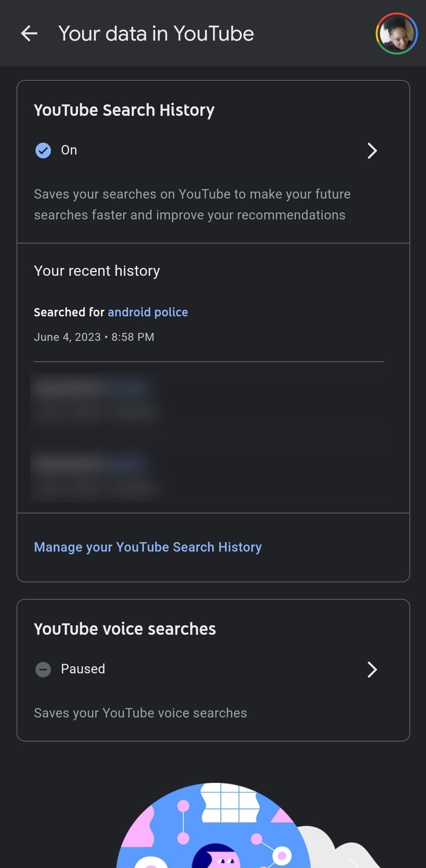Screen dimensions: 426x868
Task: Tap the blue checkmark next to On
Action: pos(43,151)
